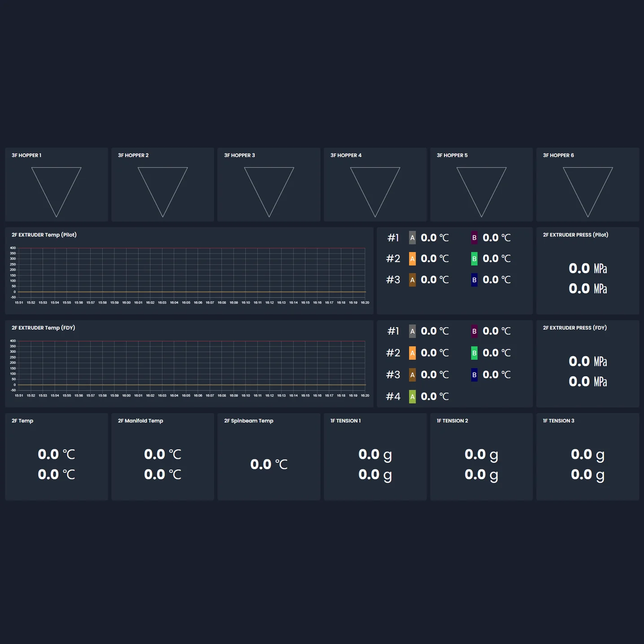Pick brown A badge in FDY row #3

coord(412,375)
